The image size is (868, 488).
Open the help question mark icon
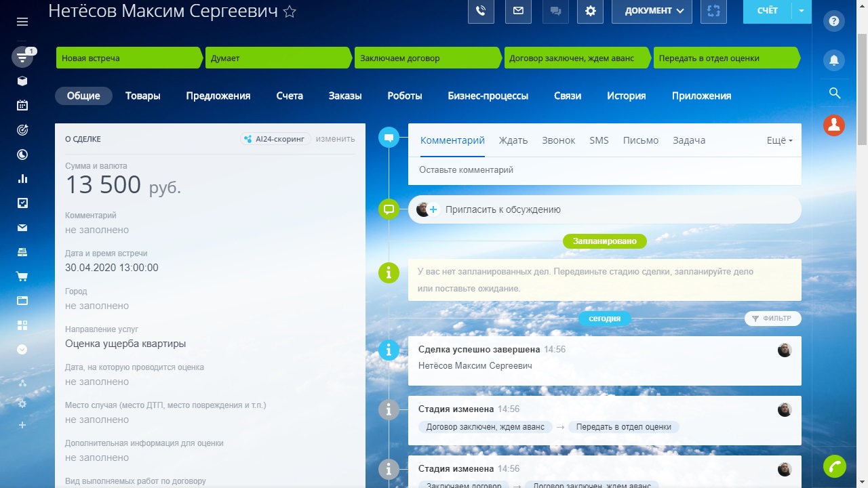[x=834, y=21]
